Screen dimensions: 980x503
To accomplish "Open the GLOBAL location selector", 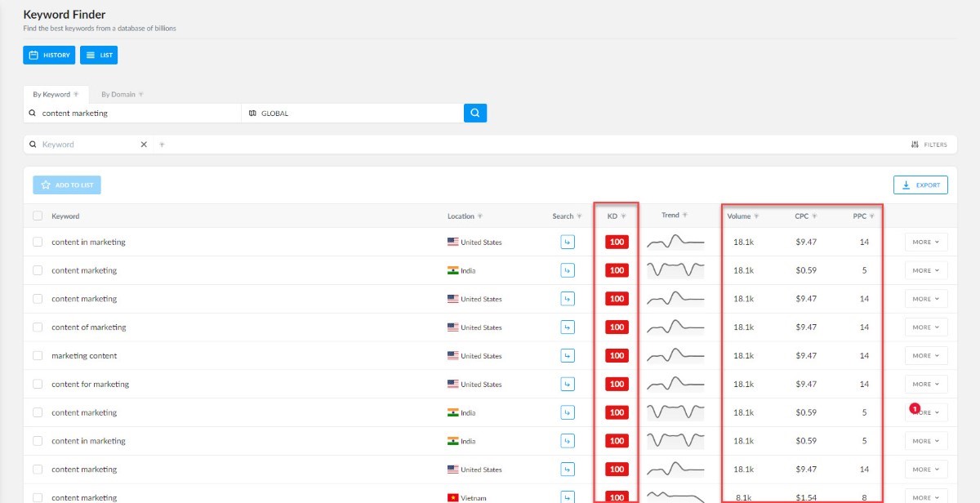I will pos(352,114).
